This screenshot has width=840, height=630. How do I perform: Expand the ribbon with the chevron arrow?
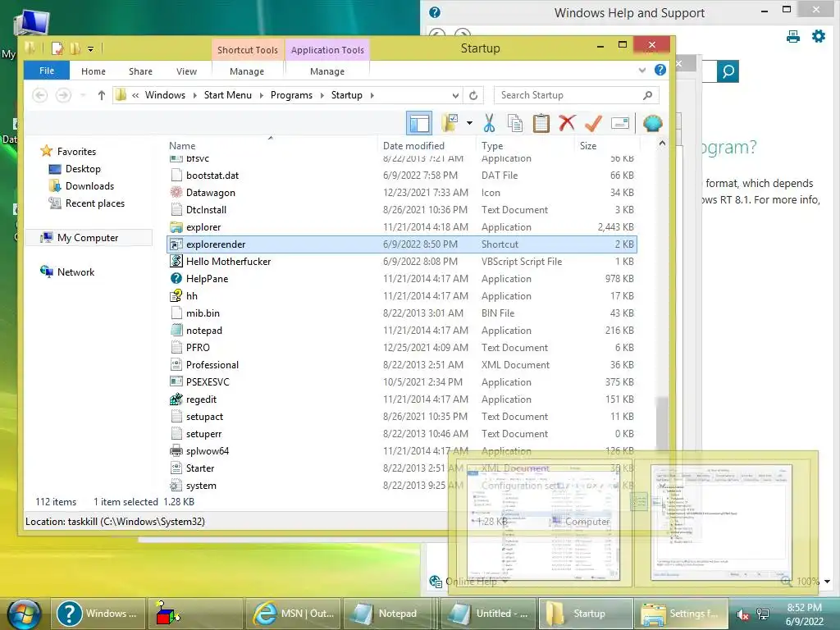[642, 71]
